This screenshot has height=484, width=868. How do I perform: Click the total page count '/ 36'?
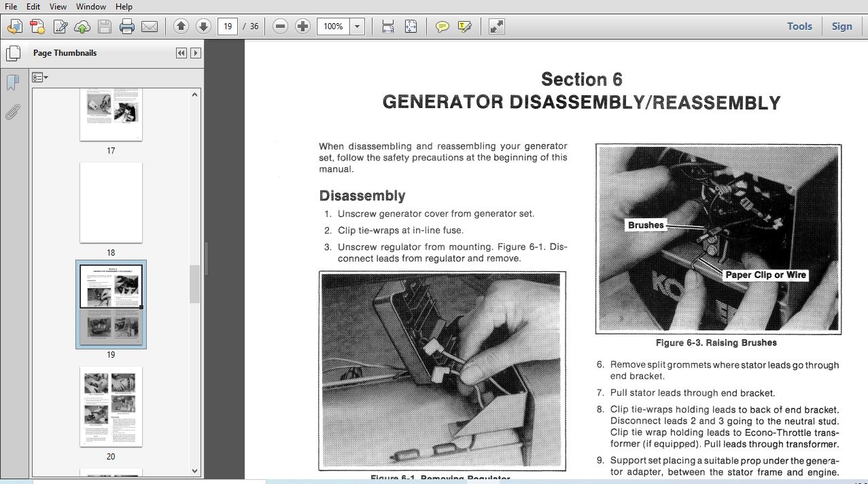pyautogui.click(x=251, y=27)
